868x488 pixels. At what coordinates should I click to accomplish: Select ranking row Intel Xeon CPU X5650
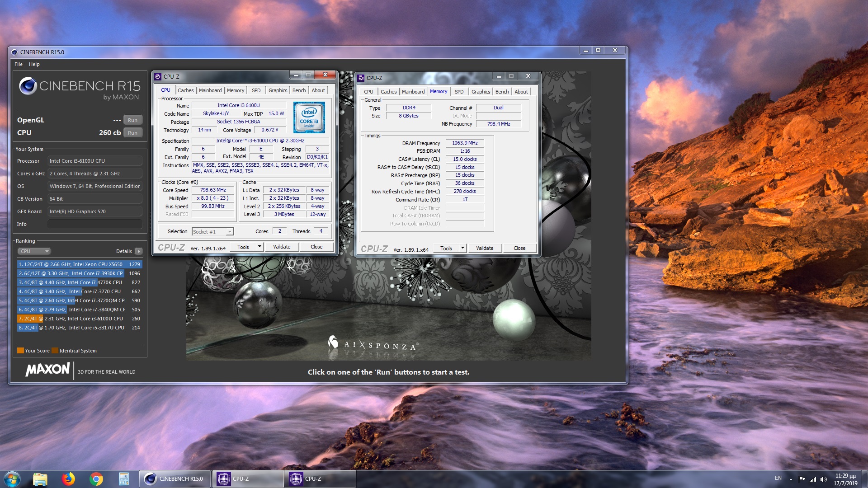pos(80,264)
